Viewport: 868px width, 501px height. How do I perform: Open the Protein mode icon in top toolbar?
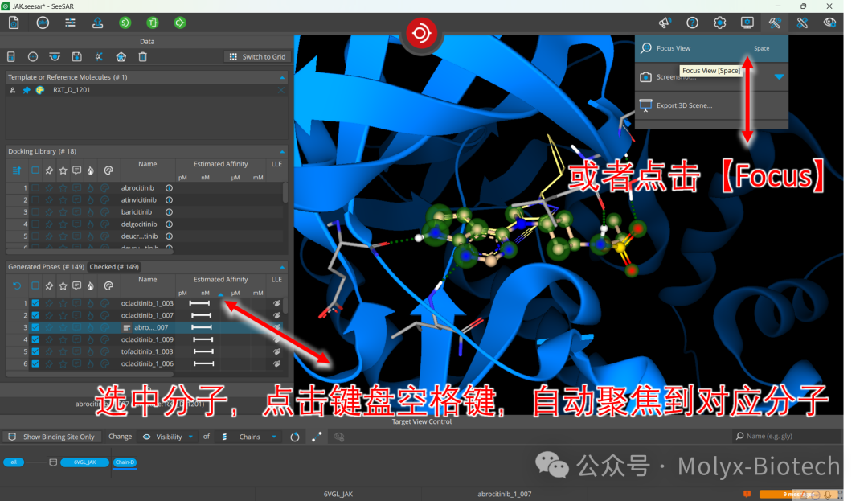14,23
